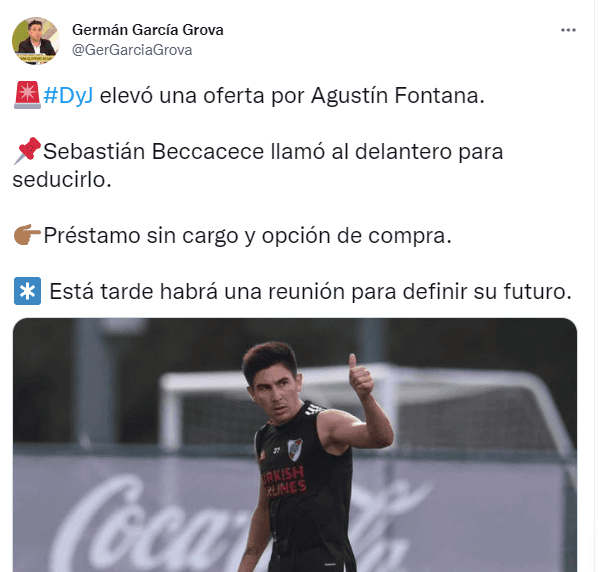Click Germán García Grova's profile avatar
Viewport: 598px width, 572px height.
[35, 40]
